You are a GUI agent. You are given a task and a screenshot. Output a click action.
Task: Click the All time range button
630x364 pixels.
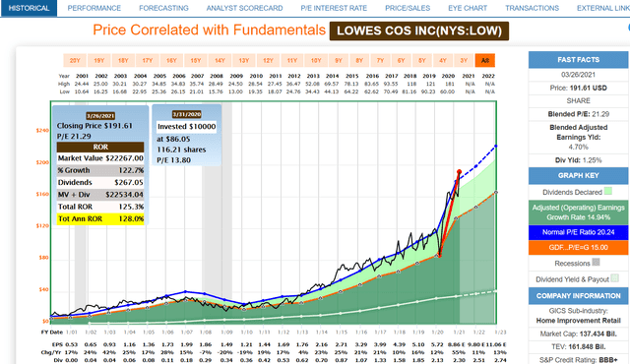[485, 61]
